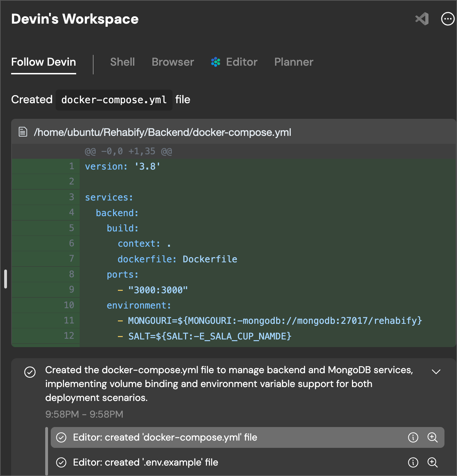Click the 'context: .' code line
The height and width of the screenshot is (476, 457).
tap(144, 244)
